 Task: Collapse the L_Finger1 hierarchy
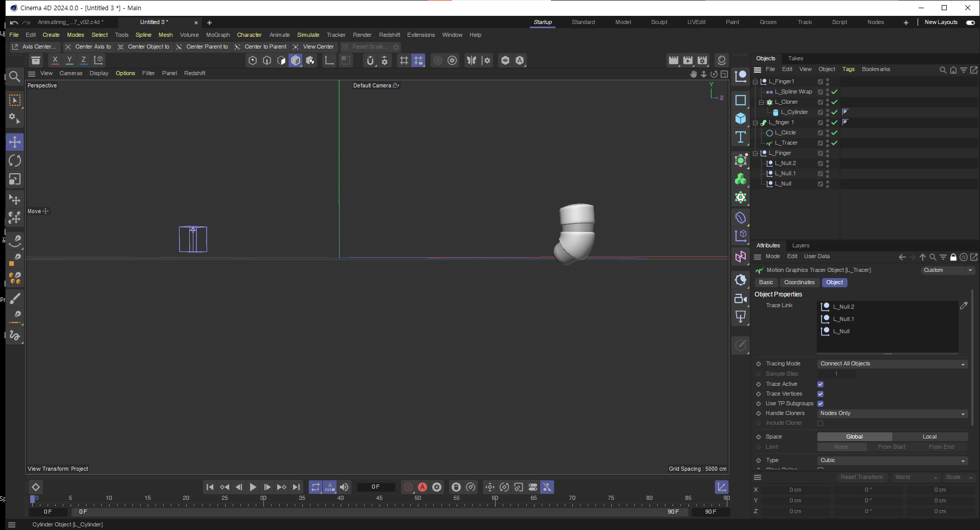tap(755, 82)
